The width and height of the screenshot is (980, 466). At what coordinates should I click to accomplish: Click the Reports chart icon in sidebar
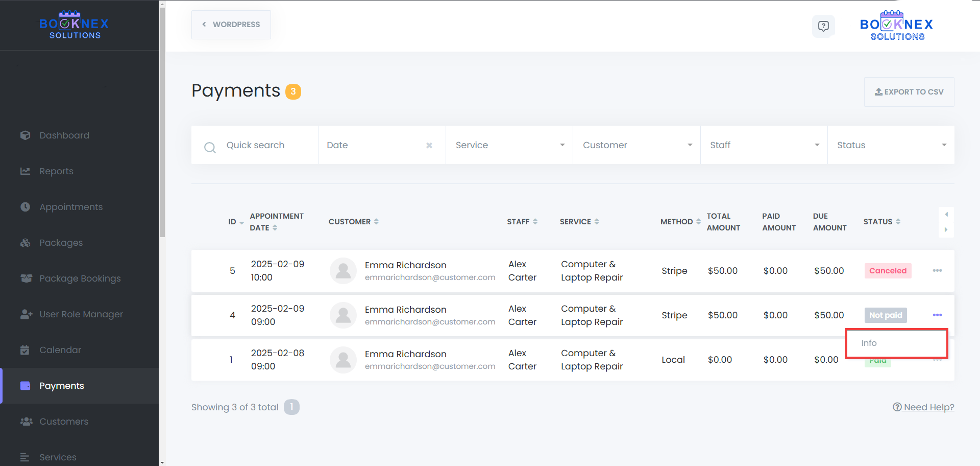point(26,171)
